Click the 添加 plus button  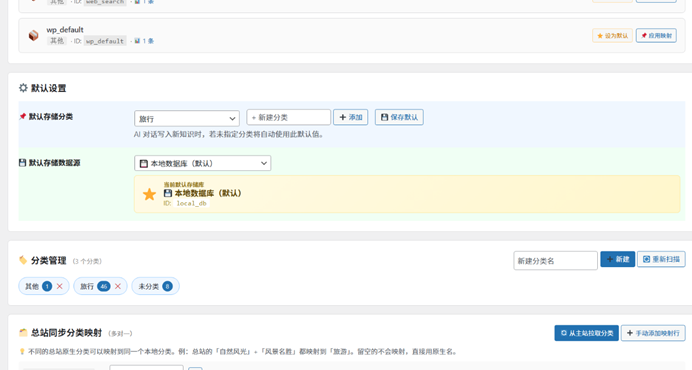pyautogui.click(x=350, y=117)
